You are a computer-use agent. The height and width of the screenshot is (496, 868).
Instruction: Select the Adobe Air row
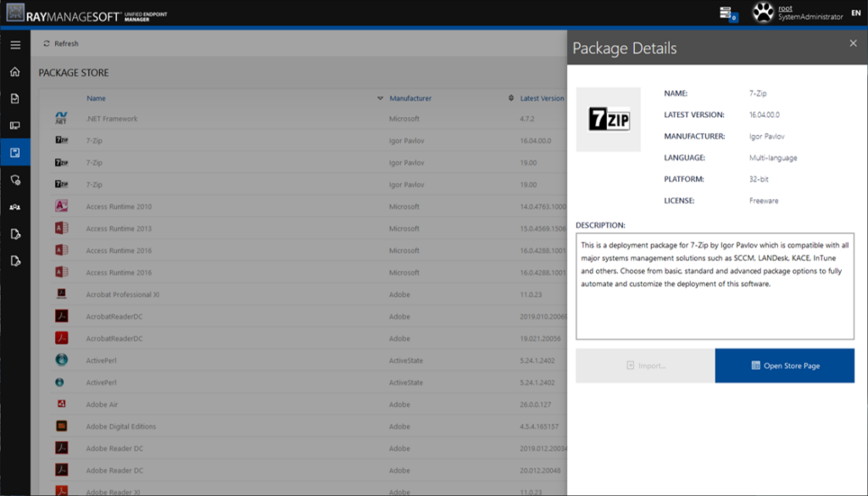click(x=303, y=404)
